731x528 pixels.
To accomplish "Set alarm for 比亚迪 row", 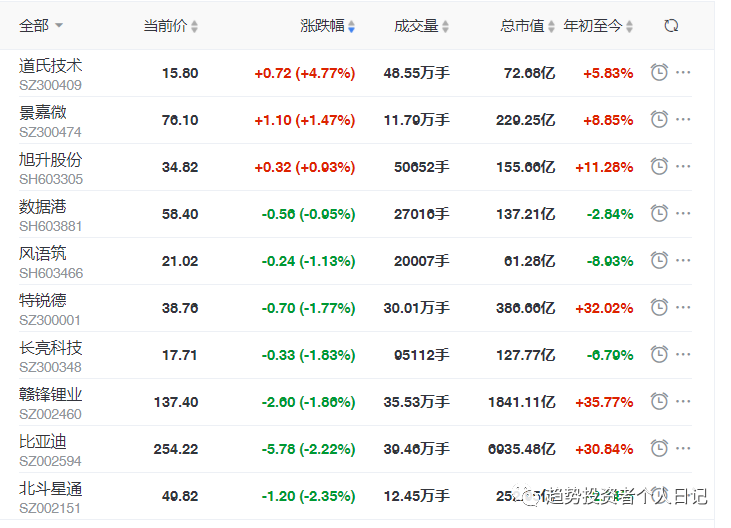I will pos(659,448).
